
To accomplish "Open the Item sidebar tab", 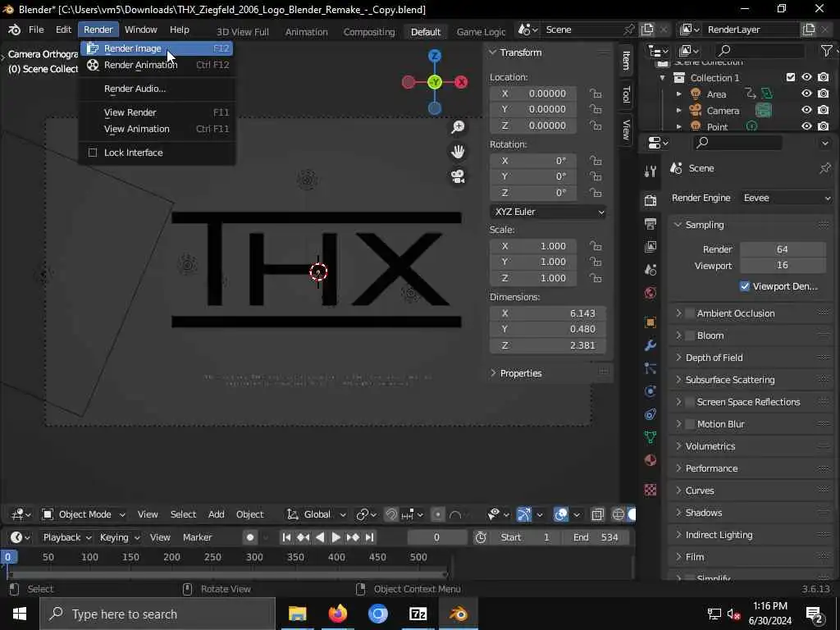I will tap(626, 60).
